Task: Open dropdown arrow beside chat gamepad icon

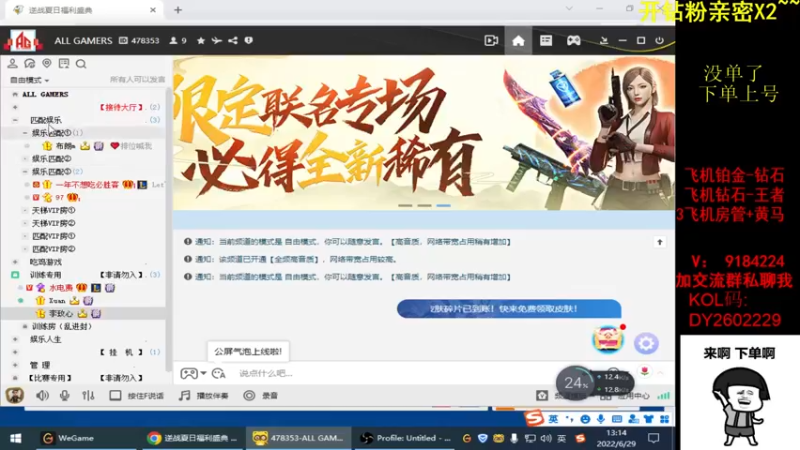Action: [204, 373]
